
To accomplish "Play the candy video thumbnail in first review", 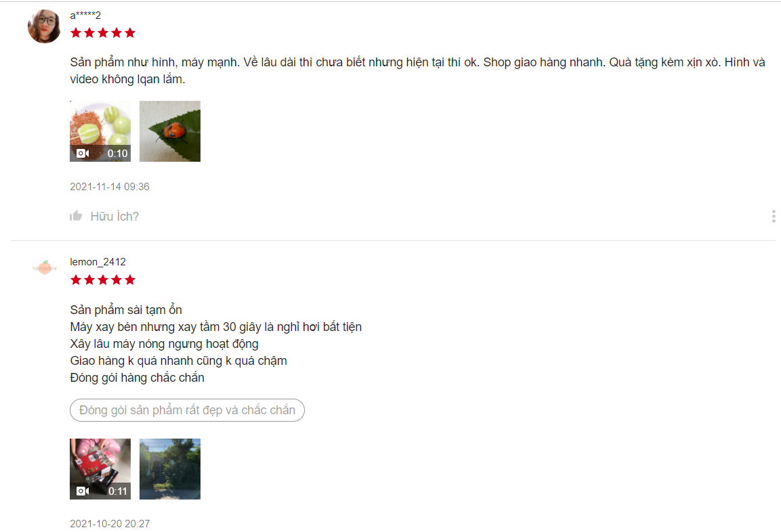I will (100, 131).
